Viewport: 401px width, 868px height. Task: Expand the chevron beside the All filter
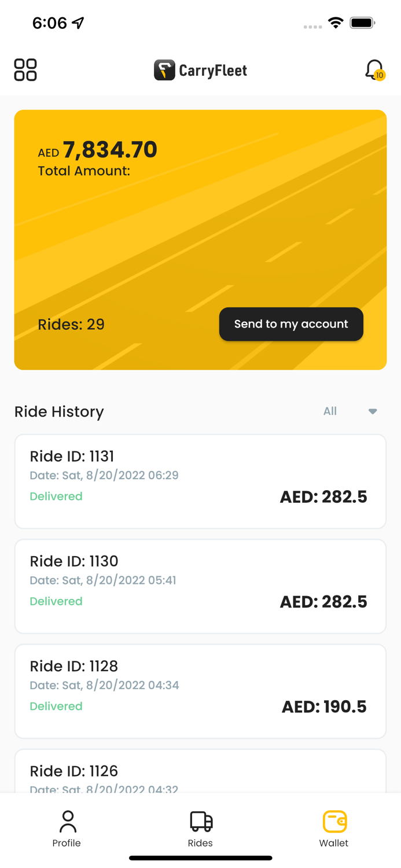[373, 411]
